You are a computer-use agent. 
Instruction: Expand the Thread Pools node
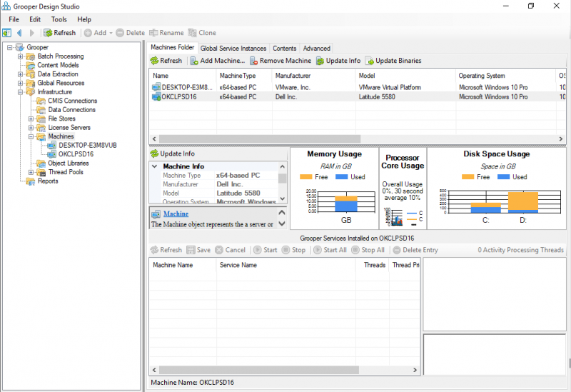pyautogui.click(x=31, y=172)
